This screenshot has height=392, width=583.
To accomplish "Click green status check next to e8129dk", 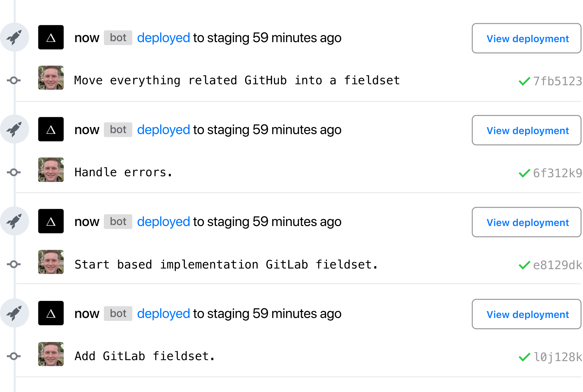I will (x=524, y=265).
